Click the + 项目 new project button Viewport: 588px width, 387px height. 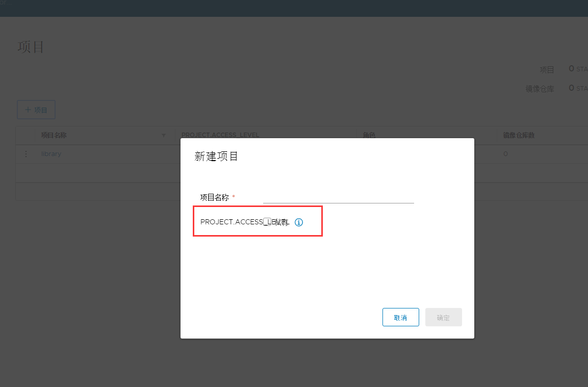[36, 110]
